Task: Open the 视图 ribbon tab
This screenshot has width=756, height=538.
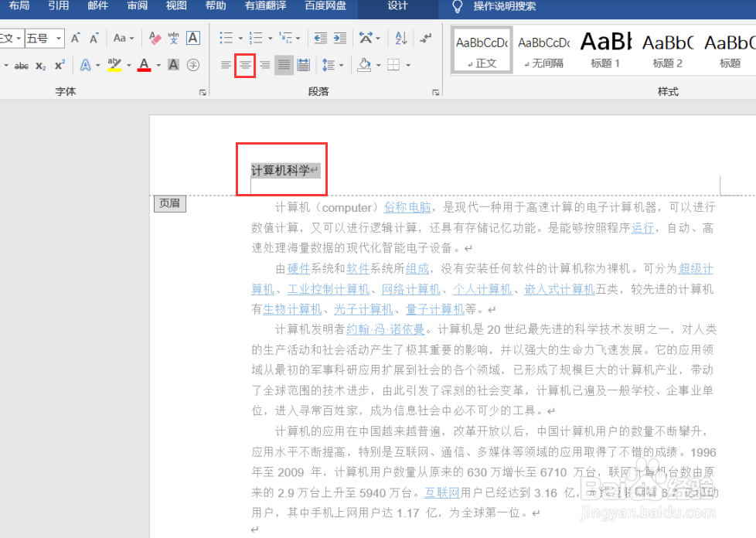Action: [x=175, y=9]
